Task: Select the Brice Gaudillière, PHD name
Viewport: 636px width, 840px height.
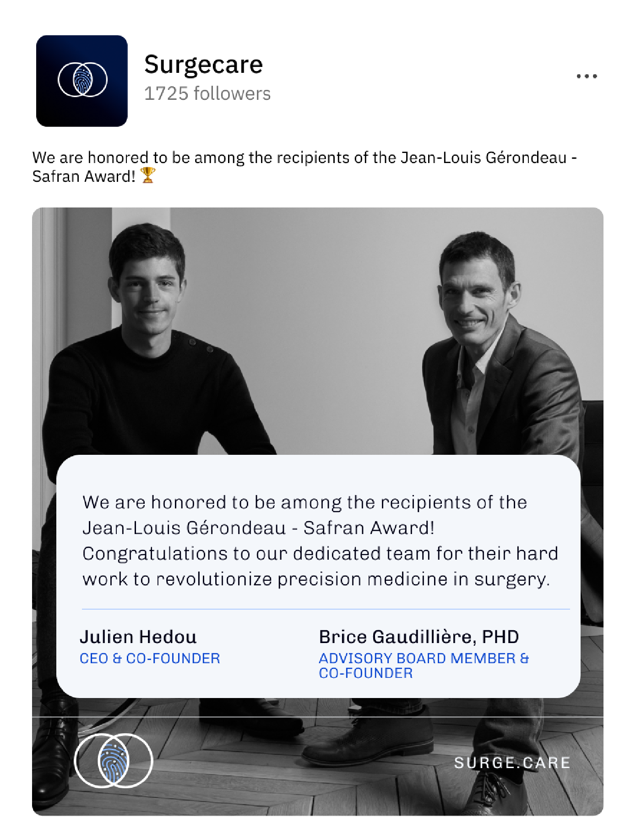Action: coord(419,637)
